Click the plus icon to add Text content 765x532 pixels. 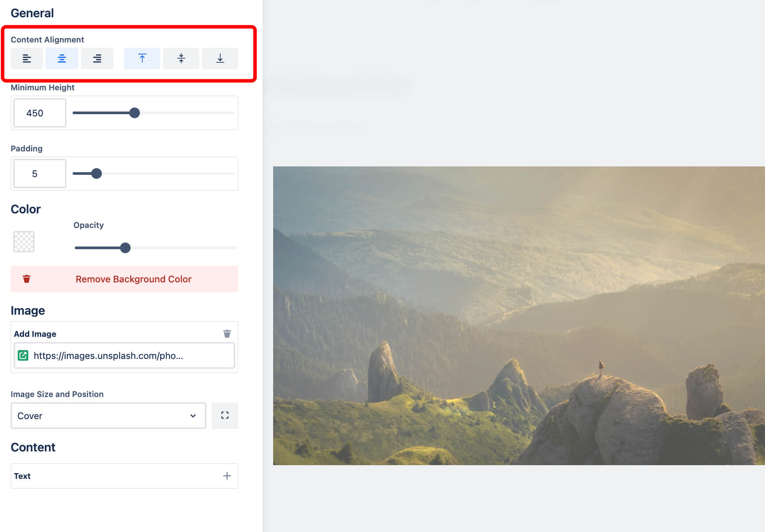[x=227, y=475]
